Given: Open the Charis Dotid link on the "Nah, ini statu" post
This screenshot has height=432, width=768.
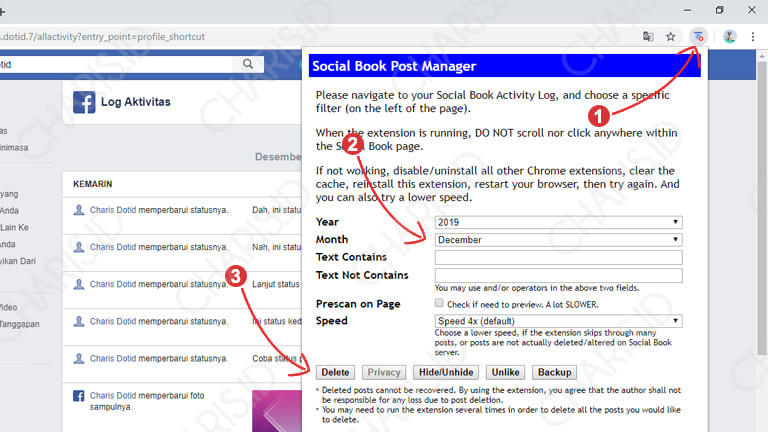Looking at the screenshot, I should tap(113, 247).
